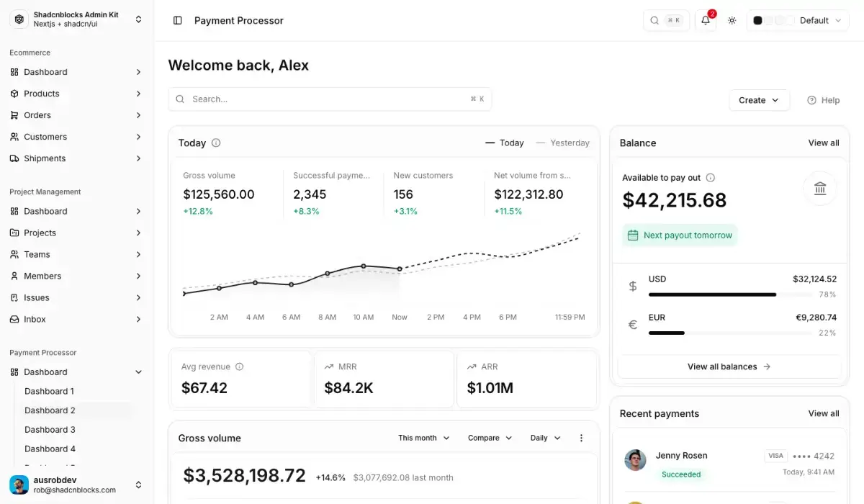Click the Orders cart icon
The height and width of the screenshot is (504, 864).
pos(14,115)
